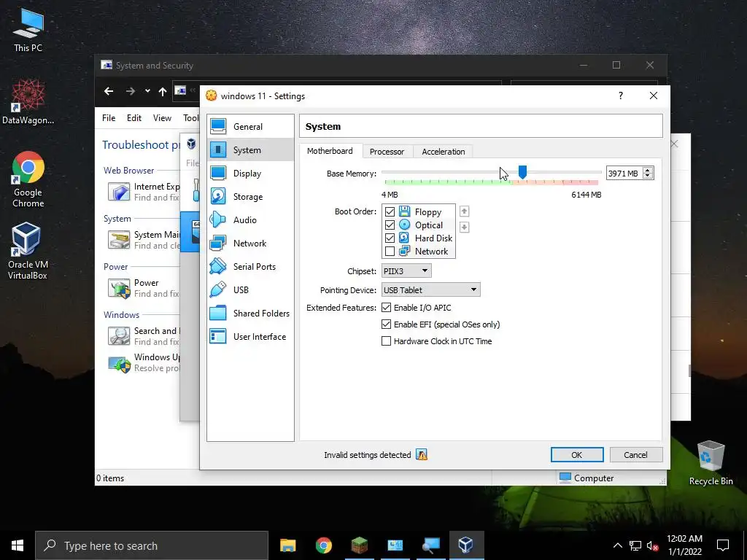Select the System category in sidebar
Screen dimensions: 747x560
[250, 150]
